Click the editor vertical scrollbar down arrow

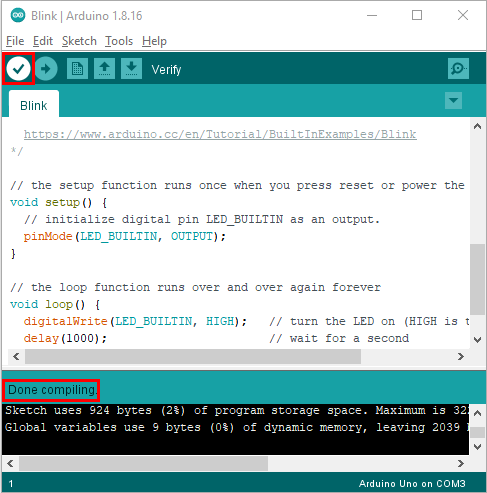[478, 340]
